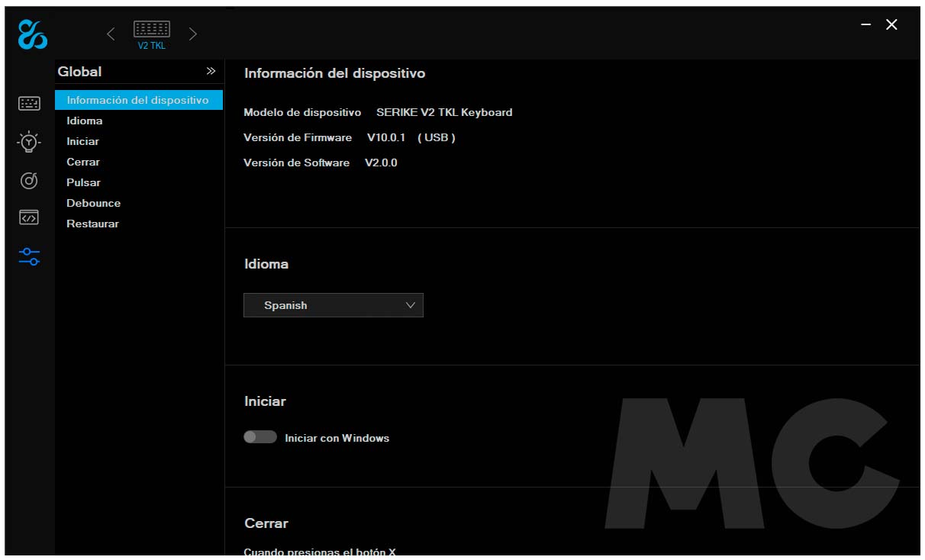The image size is (925, 560).
Task: Click the V2 TKL keyboard device icon
Action: pyautogui.click(x=151, y=34)
